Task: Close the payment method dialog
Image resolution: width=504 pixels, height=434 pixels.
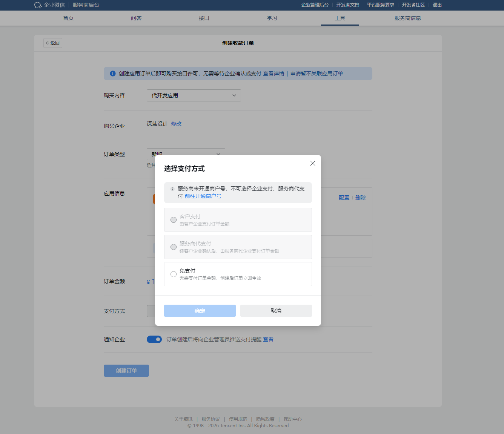Action: (x=312, y=163)
